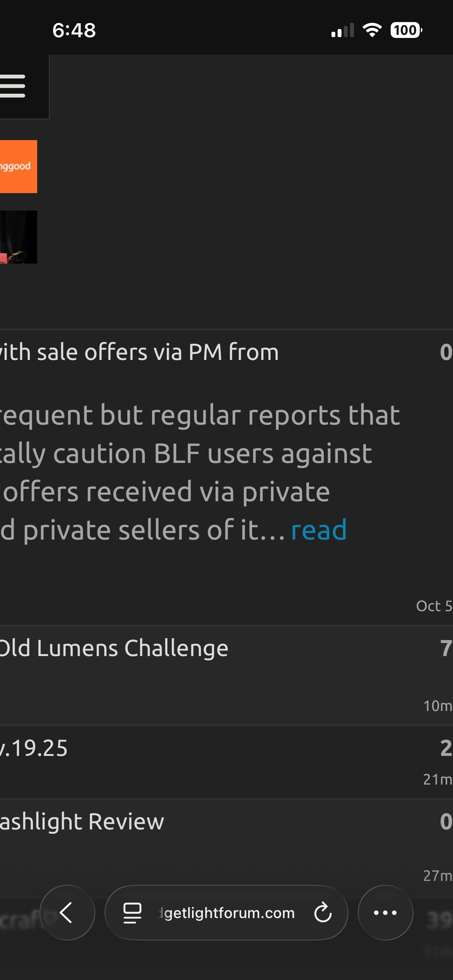Viewport: 453px width, 980px height.
Task: Click reply count 7 for Old Lumens Challenge
Action: tap(446, 648)
